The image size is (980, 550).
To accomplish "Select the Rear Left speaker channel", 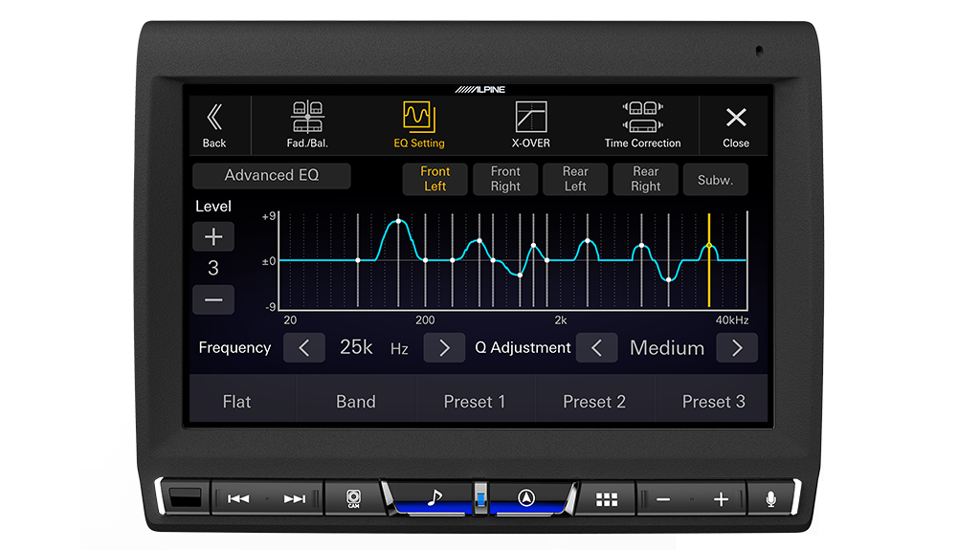I will tap(575, 179).
